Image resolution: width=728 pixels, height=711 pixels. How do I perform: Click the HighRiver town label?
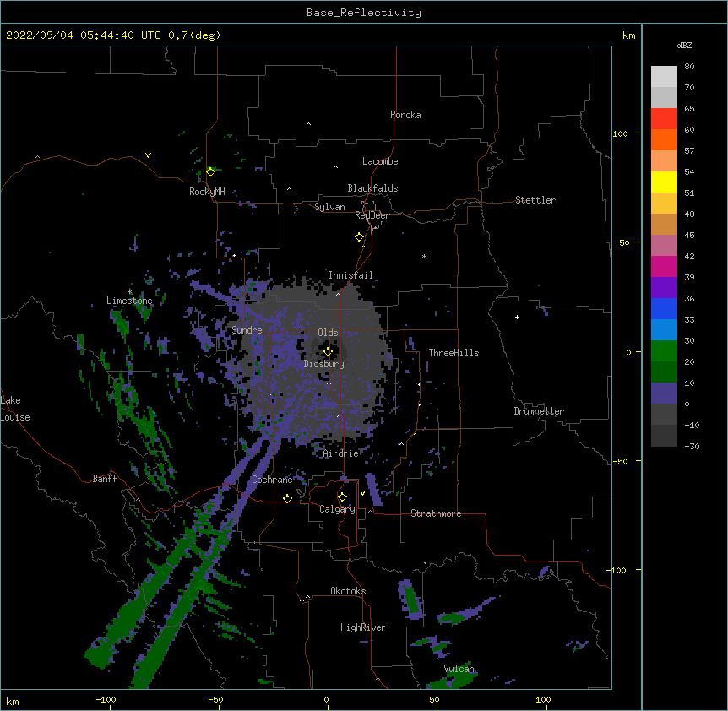tap(363, 627)
